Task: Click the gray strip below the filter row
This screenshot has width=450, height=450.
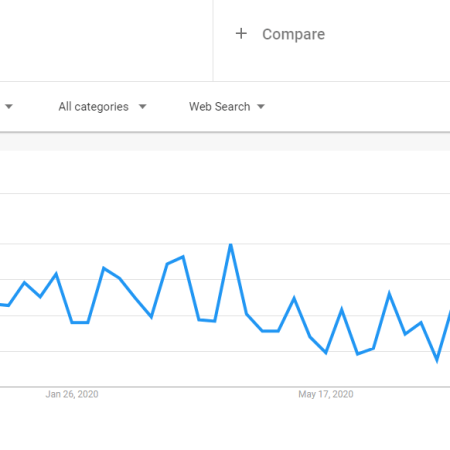Action: (x=225, y=142)
